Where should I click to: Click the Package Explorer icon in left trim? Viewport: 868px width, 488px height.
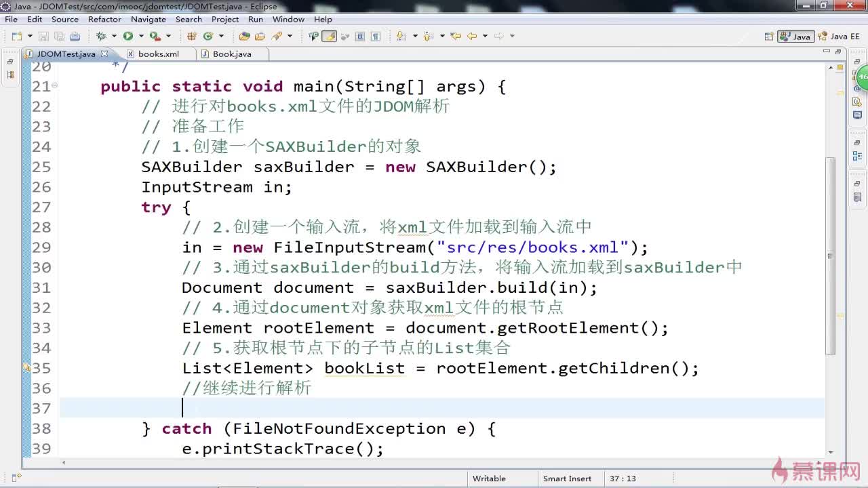coord(10,75)
